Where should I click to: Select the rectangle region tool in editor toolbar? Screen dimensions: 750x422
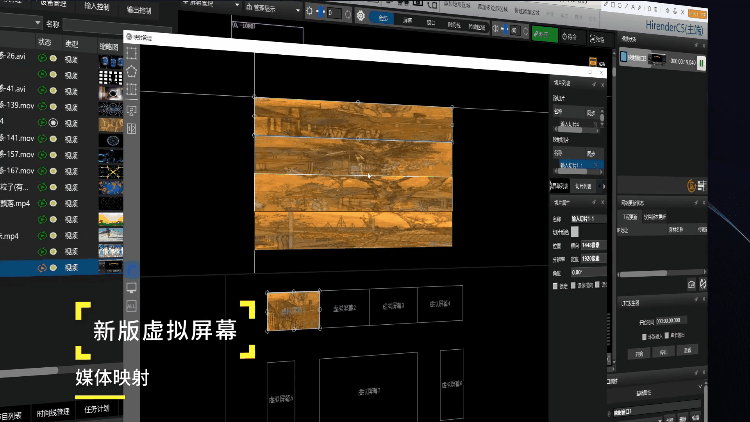click(x=132, y=53)
